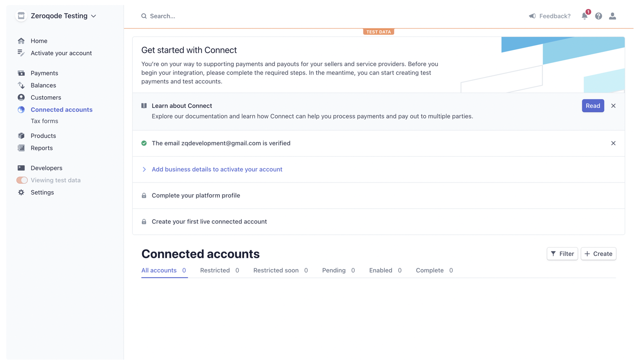Click the profile avatar icon
The height and width of the screenshot is (360, 644).
[x=613, y=16]
